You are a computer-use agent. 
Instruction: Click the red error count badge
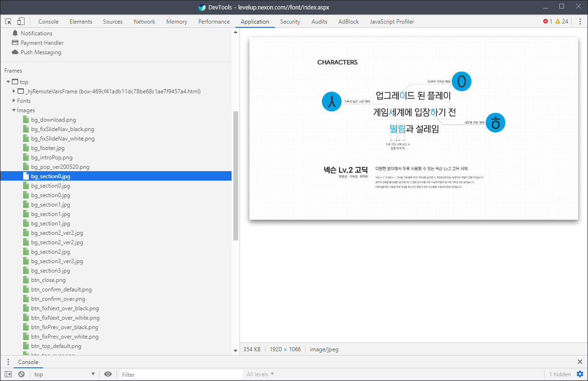[x=548, y=22]
